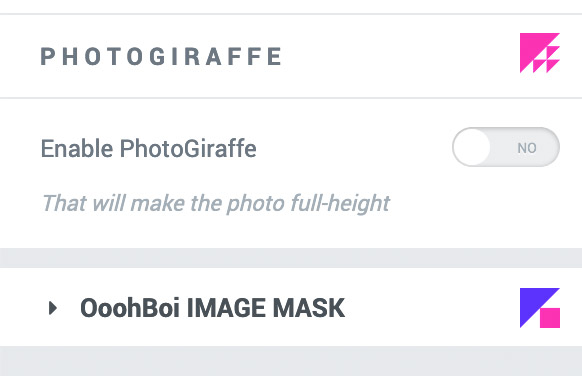582x376 pixels.
Task: Select the PHOTOGIRAFFE section heading
Action: pos(161,56)
